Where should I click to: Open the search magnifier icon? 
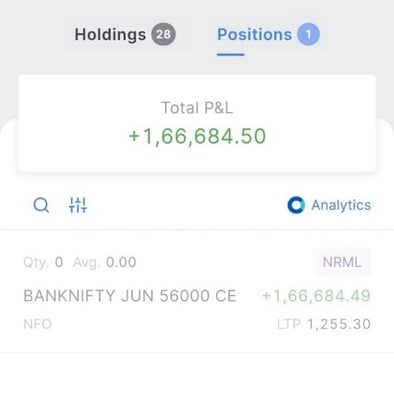tap(41, 205)
